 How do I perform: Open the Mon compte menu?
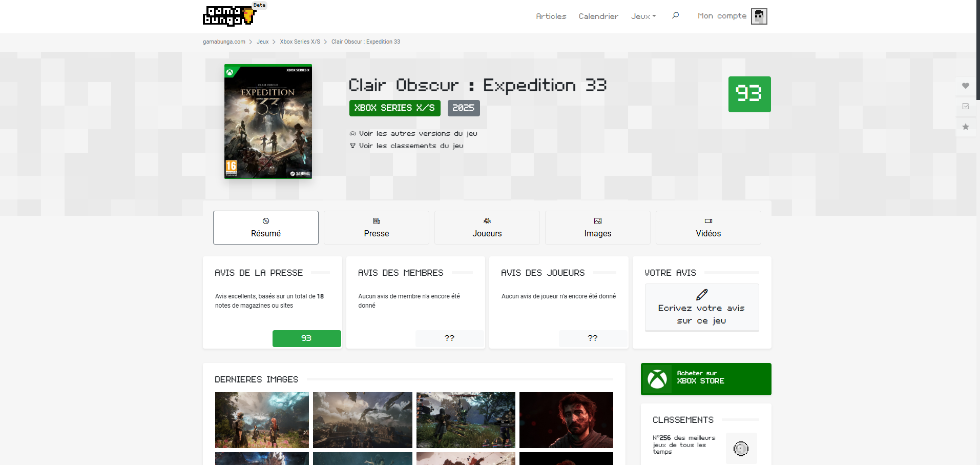722,16
